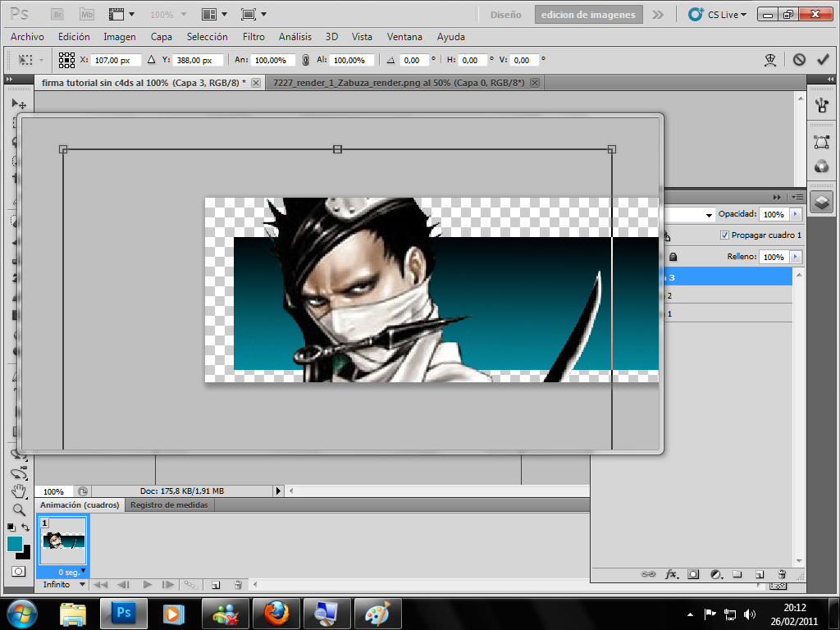840x630 pixels.
Task: Open the Filtro menu
Action: coord(253,36)
